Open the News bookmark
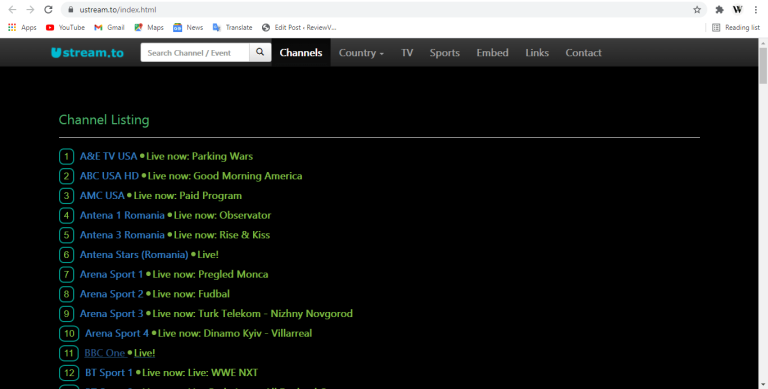 188,27
